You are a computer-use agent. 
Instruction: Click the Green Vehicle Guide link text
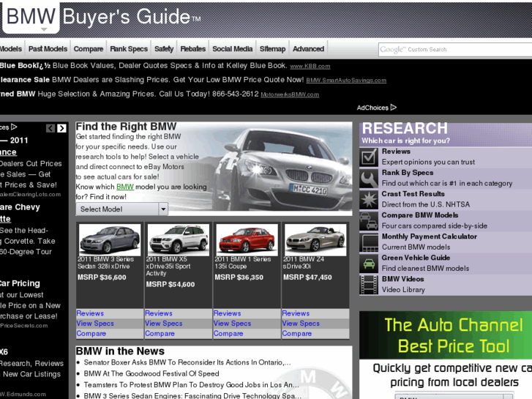pyautogui.click(x=416, y=258)
